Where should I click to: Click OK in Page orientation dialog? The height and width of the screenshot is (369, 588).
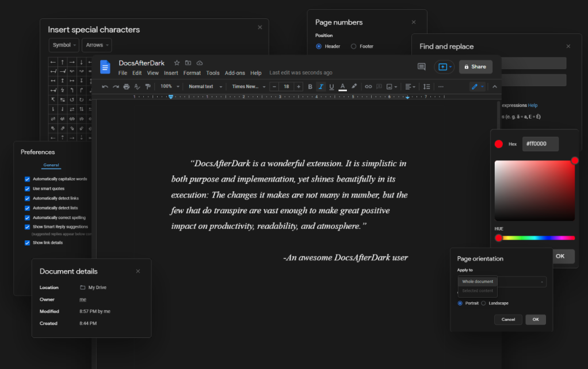click(x=536, y=320)
